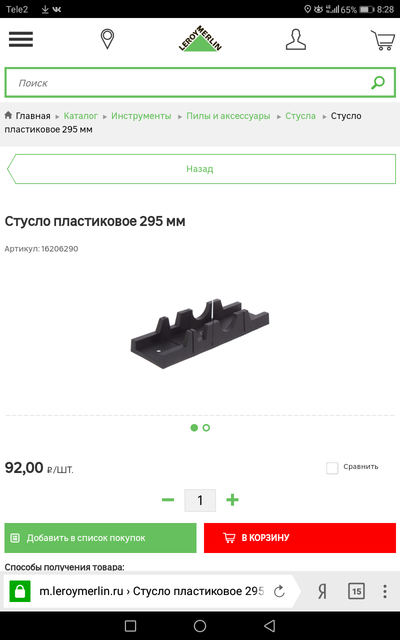This screenshot has width=400, height=640.
Task: Increase quantity with plus button
Action: click(x=232, y=500)
